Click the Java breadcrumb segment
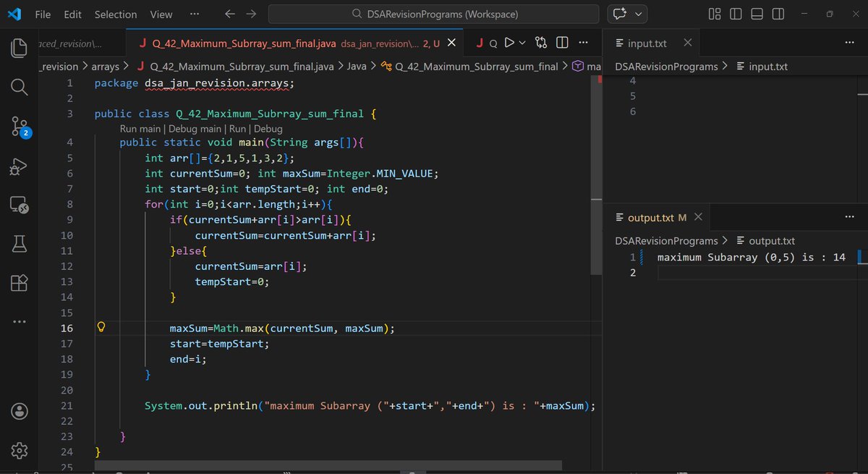The height and width of the screenshot is (474, 868). [x=357, y=67]
